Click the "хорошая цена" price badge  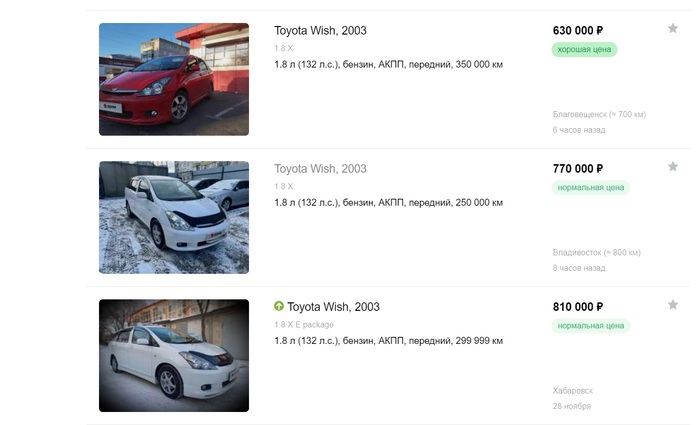point(584,49)
